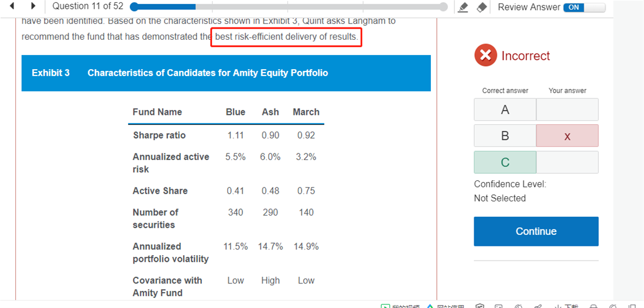Select correct answer option A
This screenshot has width=644, height=308.
point(505,109)
